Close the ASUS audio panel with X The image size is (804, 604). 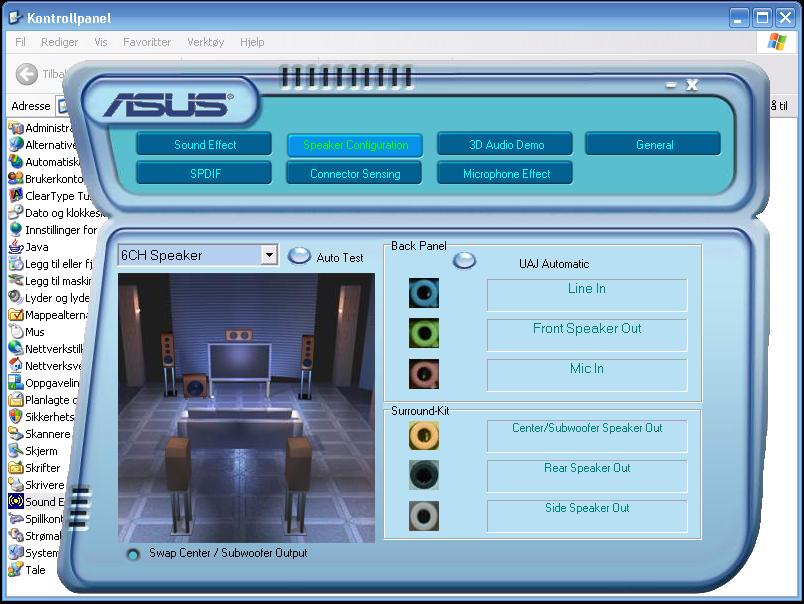coord(692,85)
